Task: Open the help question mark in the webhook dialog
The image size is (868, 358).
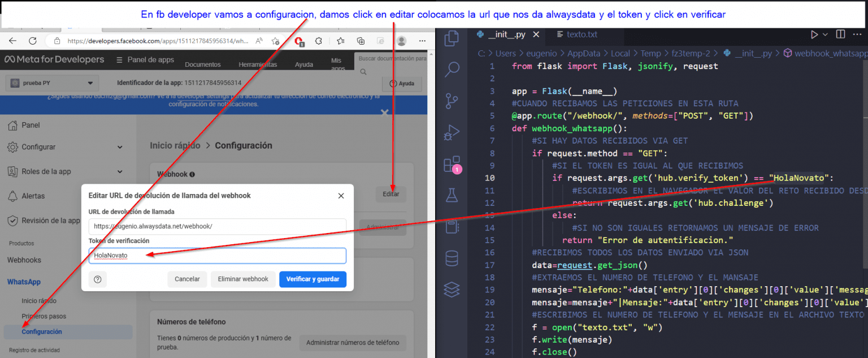Action: point(98,279)
